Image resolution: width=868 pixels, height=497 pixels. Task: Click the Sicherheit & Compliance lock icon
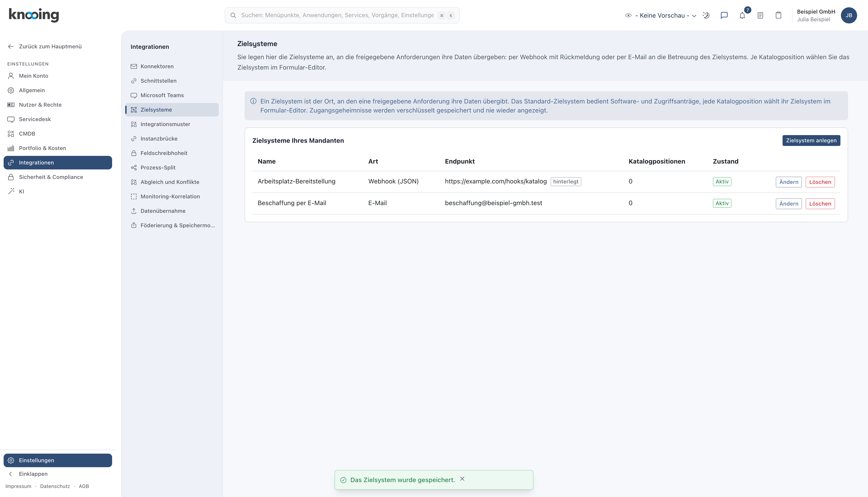(11, 177)
